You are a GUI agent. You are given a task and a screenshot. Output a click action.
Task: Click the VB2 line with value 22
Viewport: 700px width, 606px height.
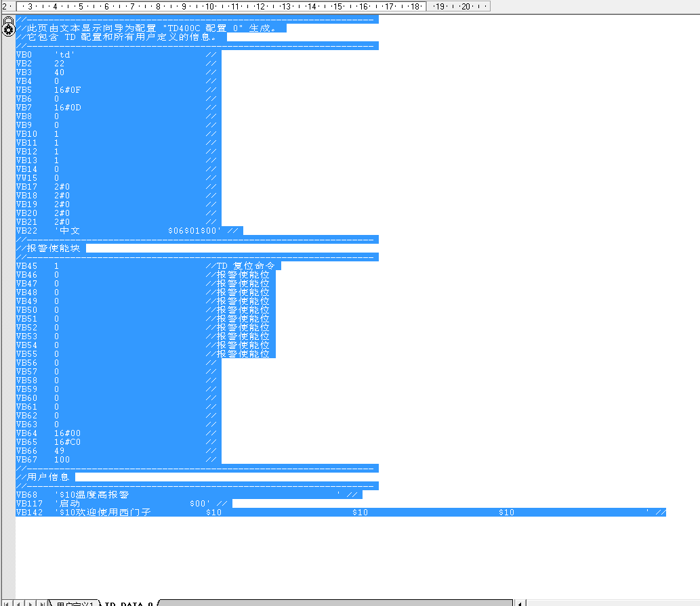(119, 64)
